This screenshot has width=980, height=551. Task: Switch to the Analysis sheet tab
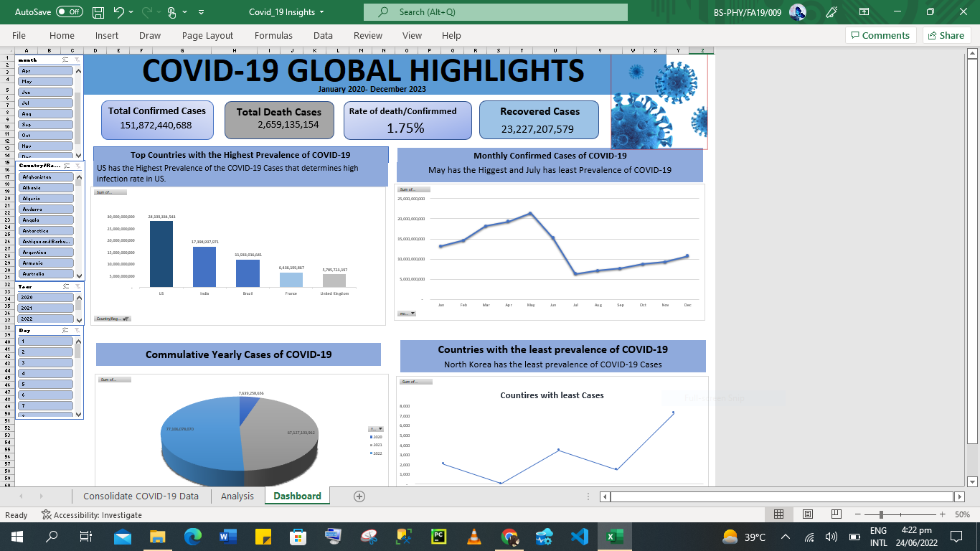pyautogui.click(x=237, y=496)
